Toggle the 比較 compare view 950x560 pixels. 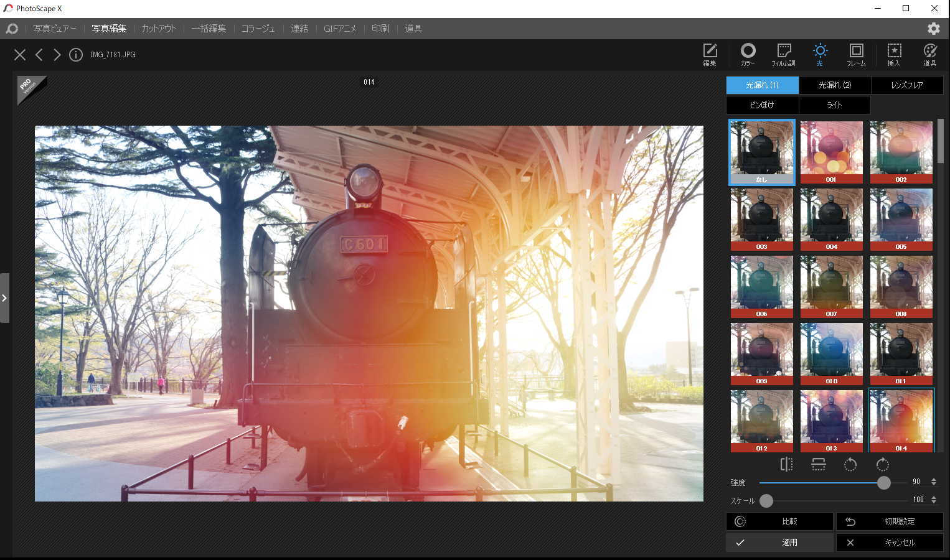click(x=779, y=521)
